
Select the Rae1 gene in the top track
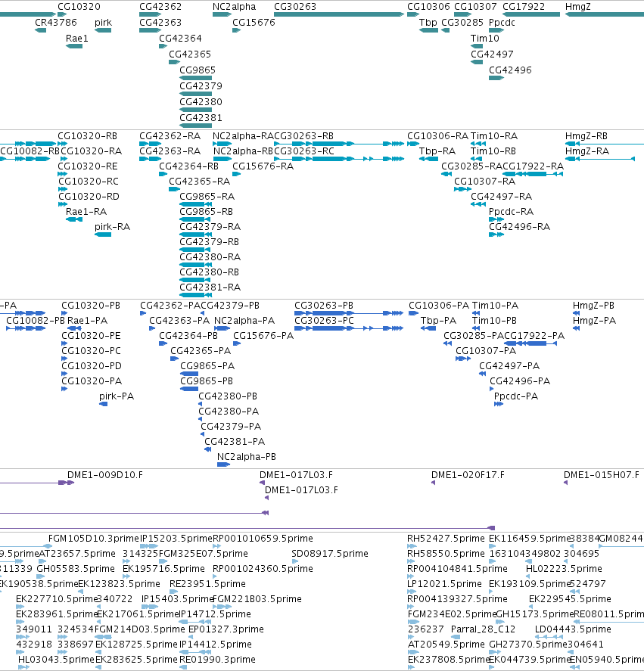pyautogui.click(x=76, y=38)
